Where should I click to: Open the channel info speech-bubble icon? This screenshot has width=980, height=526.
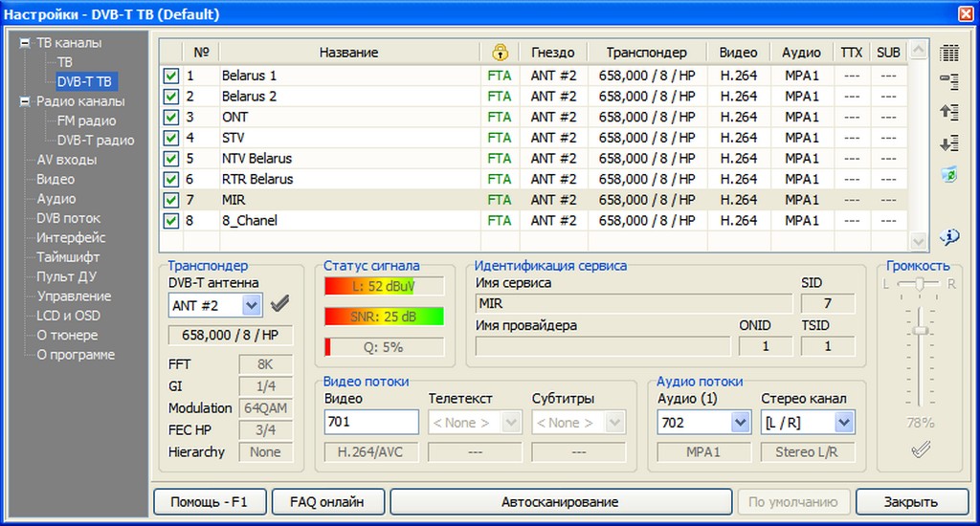[949, 236]
